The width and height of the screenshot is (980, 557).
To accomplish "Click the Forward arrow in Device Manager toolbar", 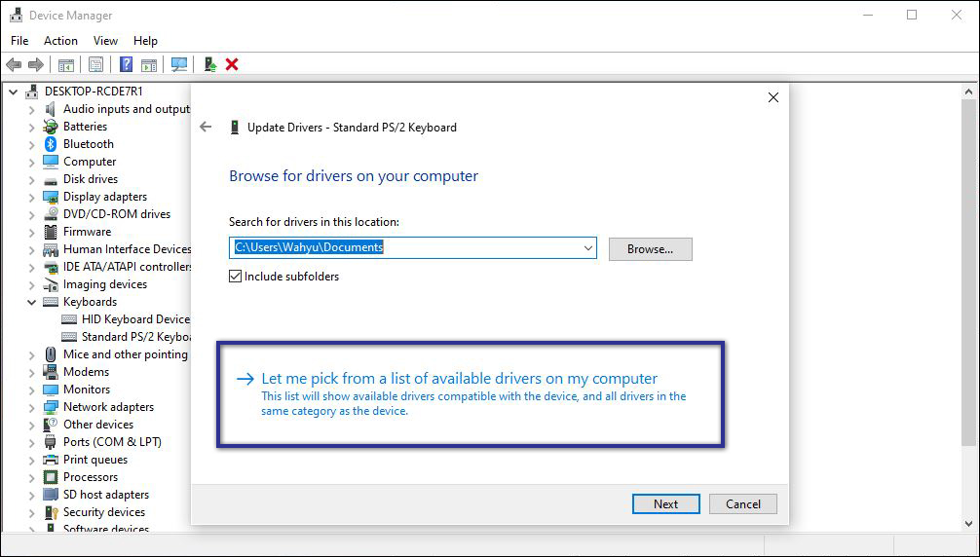I will (x=36, y=64).
